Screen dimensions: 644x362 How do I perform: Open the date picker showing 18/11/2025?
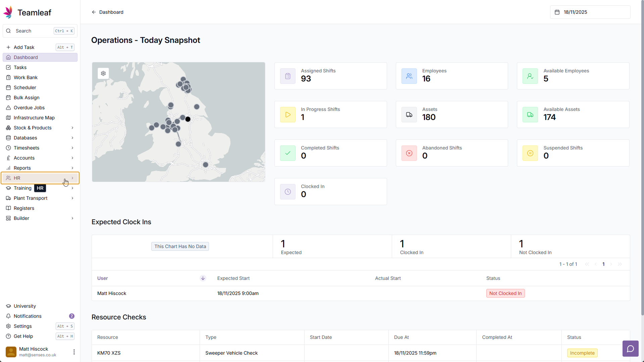pyautogui.click(x=590, y=12)
